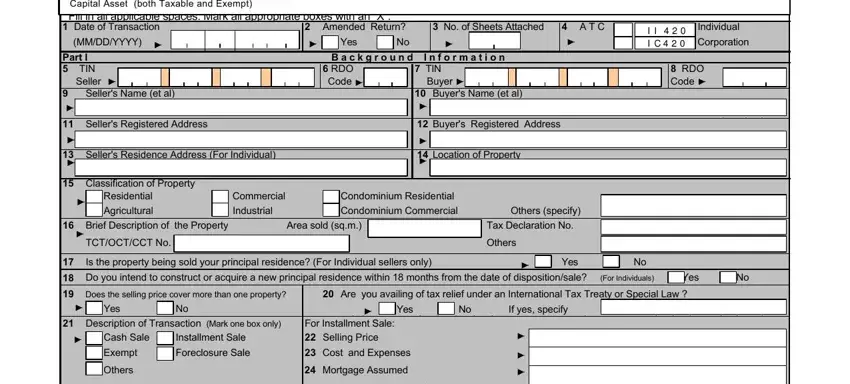Check No for principal residence question
Image resolution: width=850 pixels, height=384 pixels.
[x=611, y=261]
